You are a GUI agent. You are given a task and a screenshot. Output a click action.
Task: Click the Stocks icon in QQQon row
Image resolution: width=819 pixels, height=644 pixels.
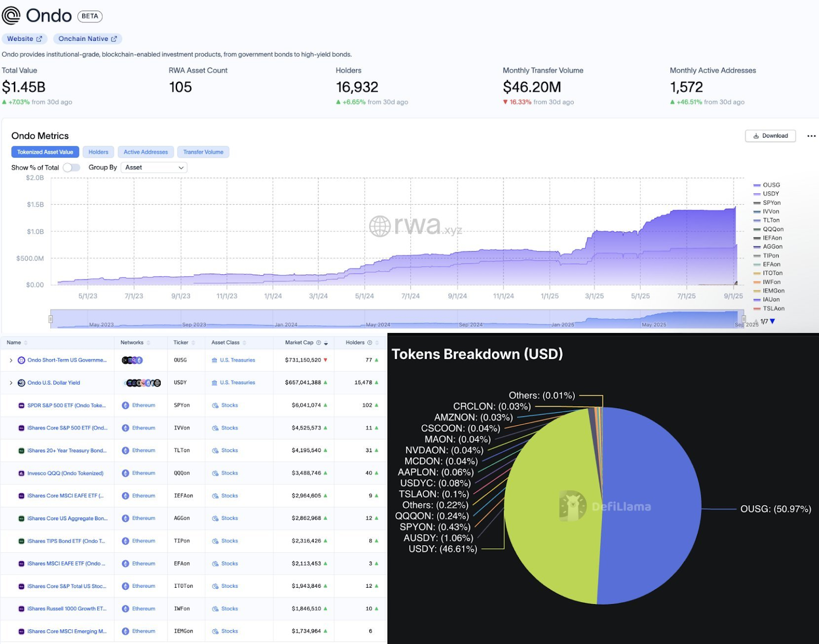click(215, 473)
